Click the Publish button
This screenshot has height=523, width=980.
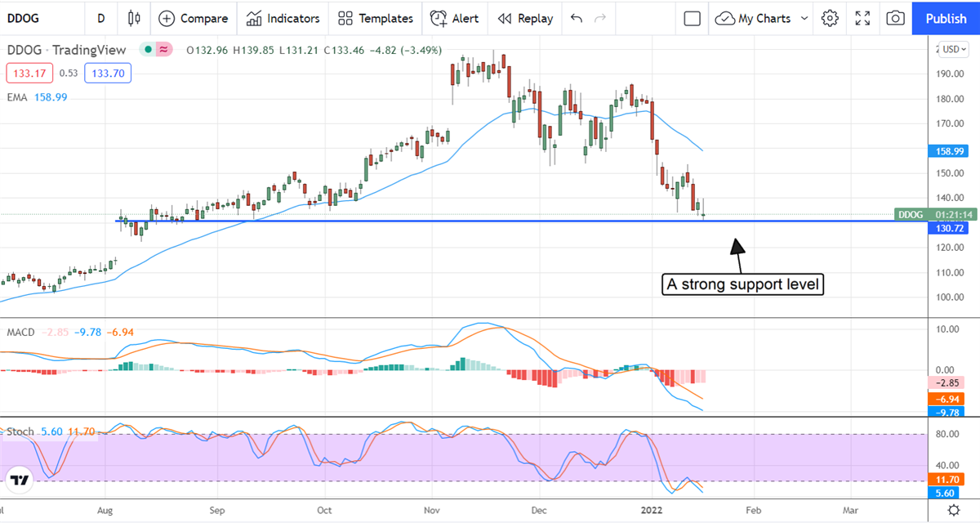click(x=946, y=18)
